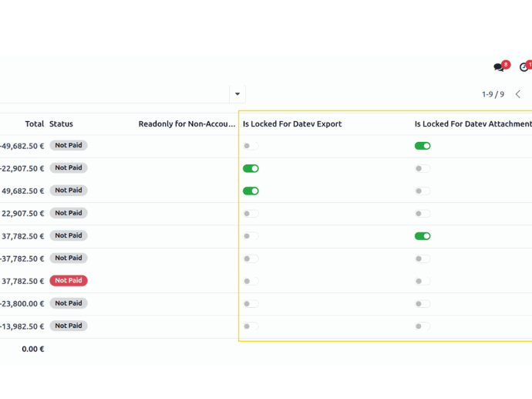Sort by Is Locked For Datev Attachment

(x=473, y=124)
